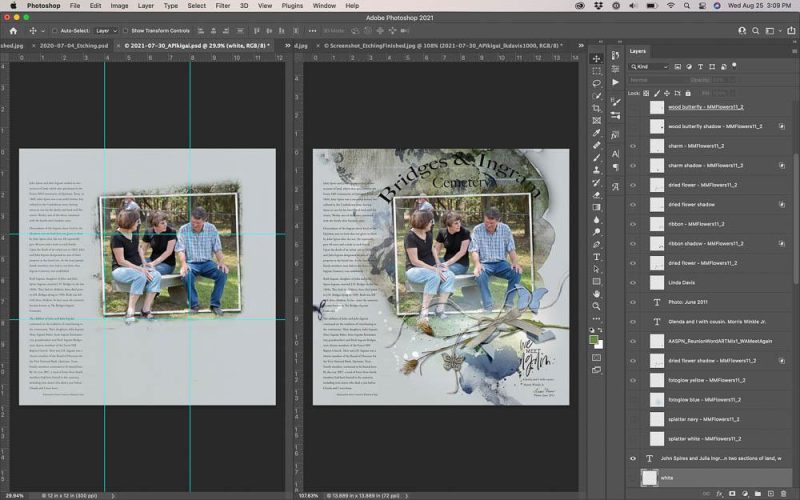Toggle the layer filter on/off switch

point(734,66)
